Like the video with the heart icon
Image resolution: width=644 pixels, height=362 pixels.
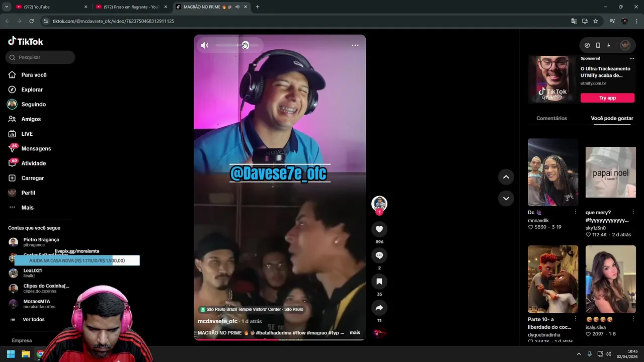[379, 229]
